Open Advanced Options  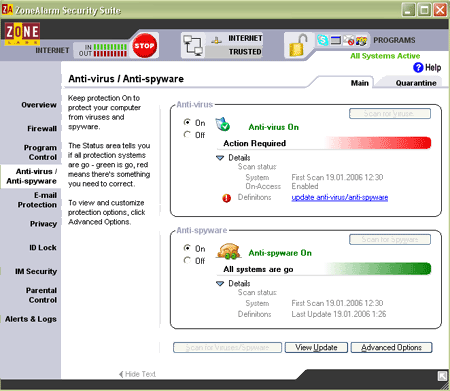[391, 347]
